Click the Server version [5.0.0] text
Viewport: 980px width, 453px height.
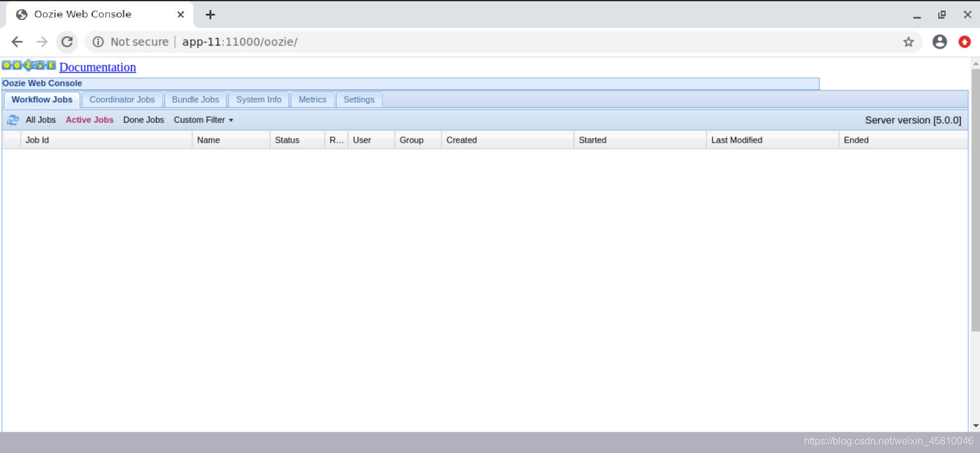[x=913, y=120]
